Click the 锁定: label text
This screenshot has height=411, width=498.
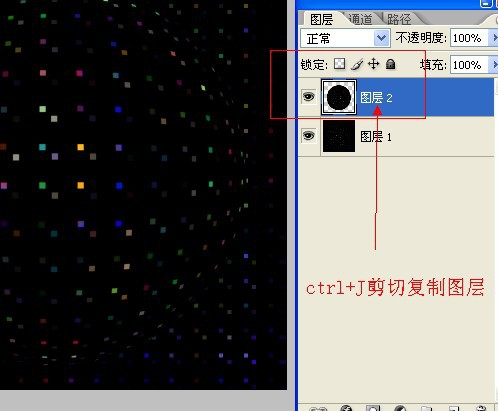(x=314, y=64)
